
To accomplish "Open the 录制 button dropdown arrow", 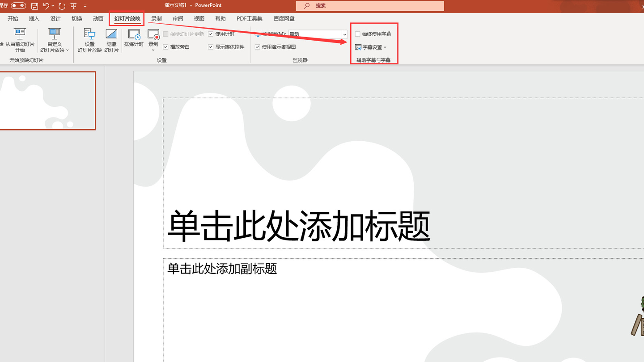I will pos(153,50).
